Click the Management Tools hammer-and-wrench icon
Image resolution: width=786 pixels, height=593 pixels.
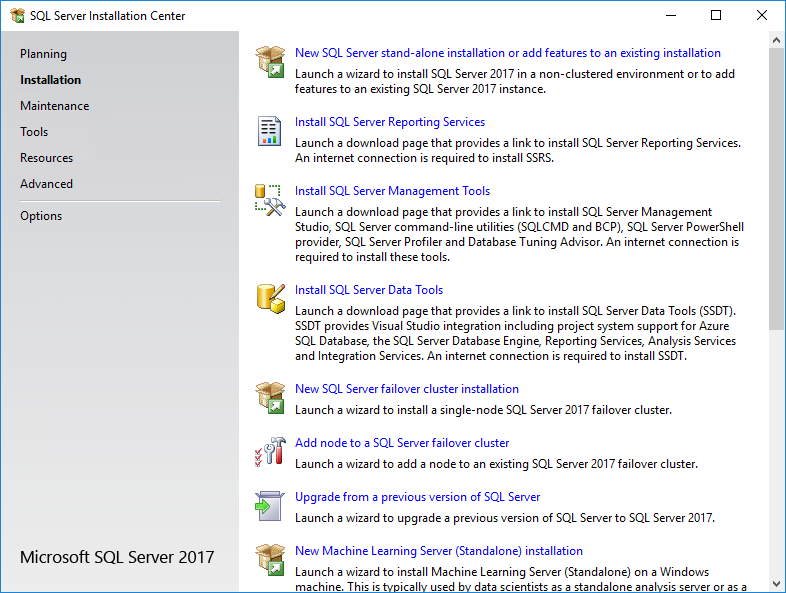270,200
